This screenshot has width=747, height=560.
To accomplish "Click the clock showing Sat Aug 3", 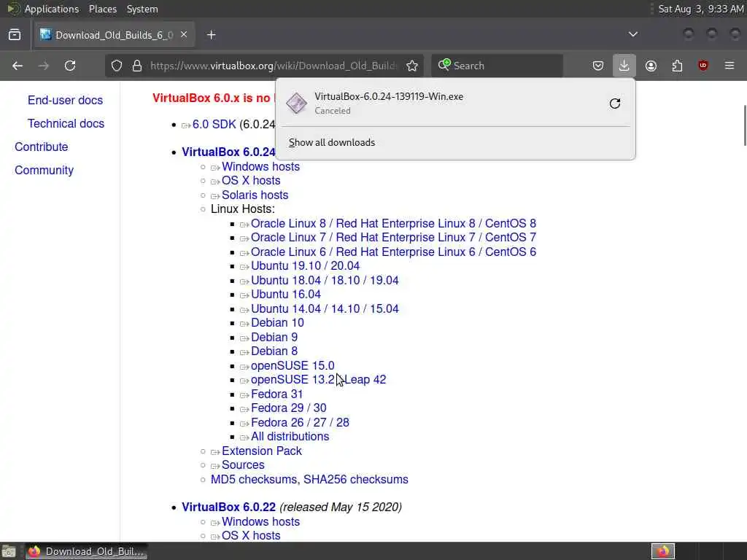I will pyautogui.click(x=700, y=9).
